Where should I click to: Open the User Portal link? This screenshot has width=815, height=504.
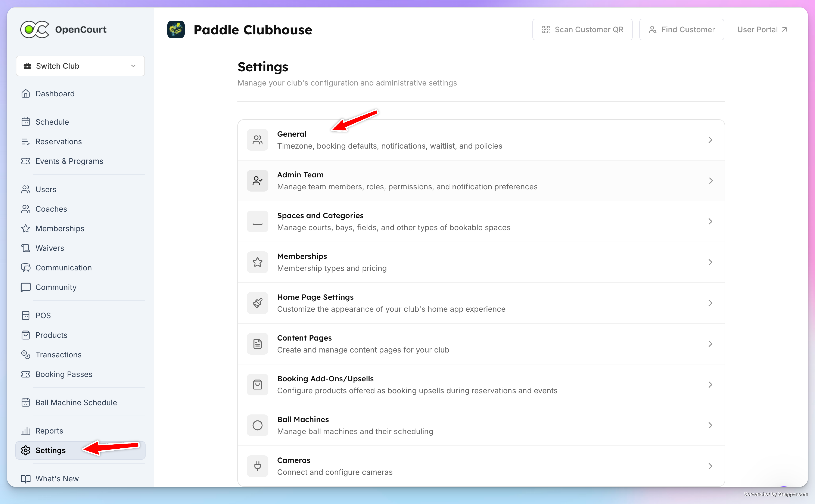(x=762, y=30)
